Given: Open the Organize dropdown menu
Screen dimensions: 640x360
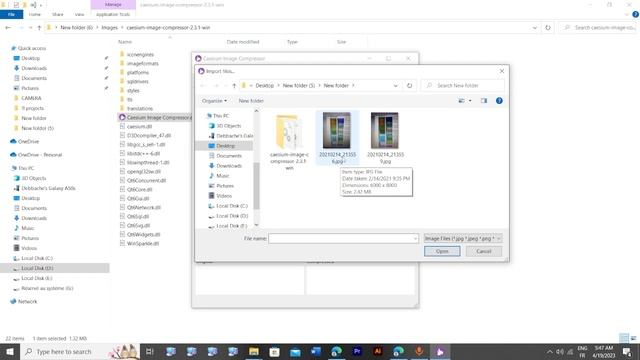Looking at the screenshot, I should point(214,101).
